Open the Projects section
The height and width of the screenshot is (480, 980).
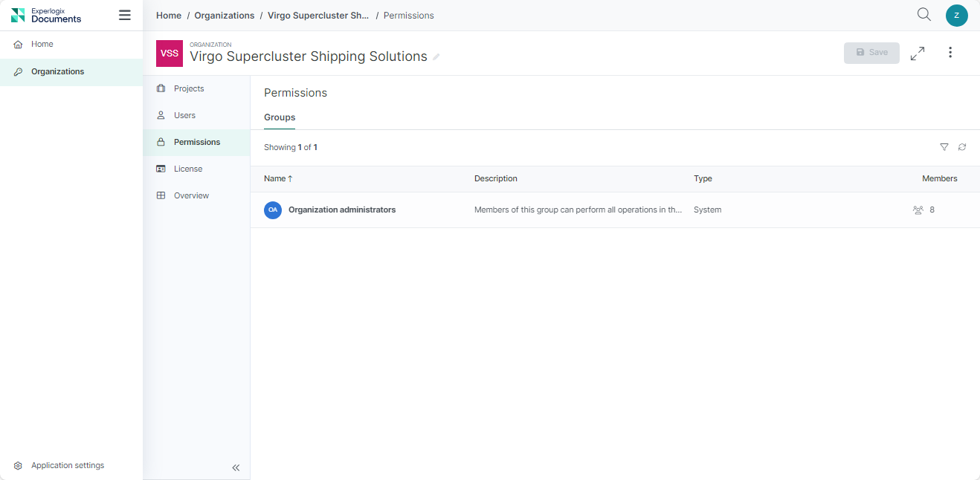[196, 88]
